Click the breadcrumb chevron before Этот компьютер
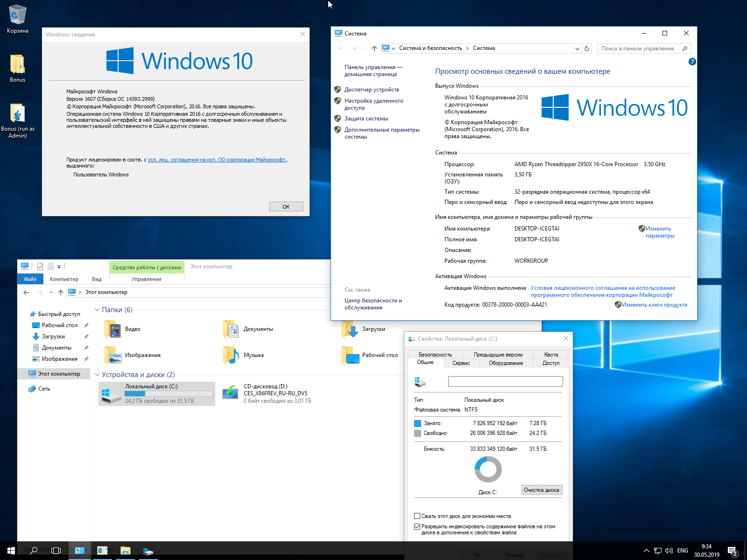 (80, 293)
